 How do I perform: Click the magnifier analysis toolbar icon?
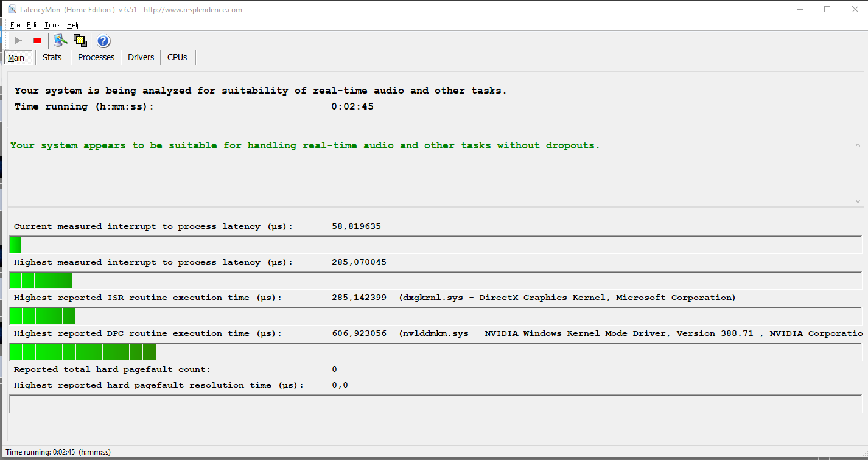(x=60, y=41)
